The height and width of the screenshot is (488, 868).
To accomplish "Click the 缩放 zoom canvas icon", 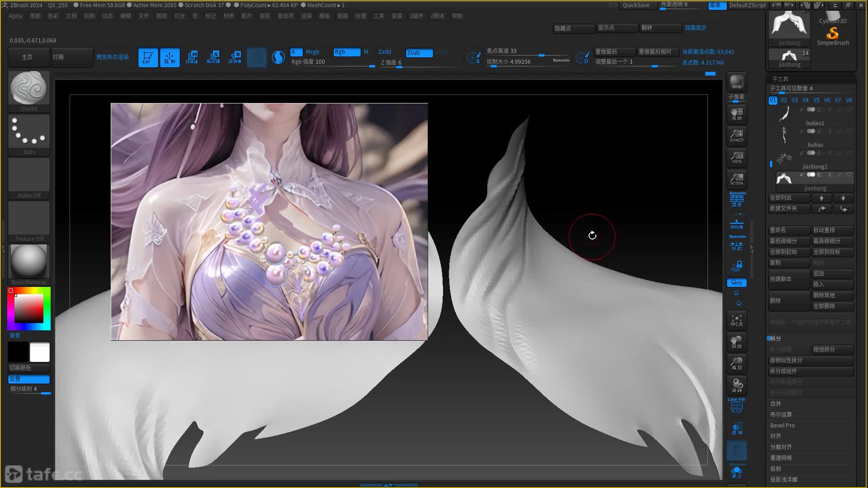I will click(736, 364).
